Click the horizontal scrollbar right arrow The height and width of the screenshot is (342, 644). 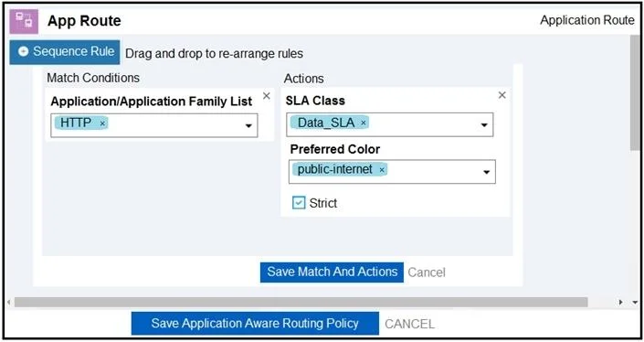click(620, 303)
